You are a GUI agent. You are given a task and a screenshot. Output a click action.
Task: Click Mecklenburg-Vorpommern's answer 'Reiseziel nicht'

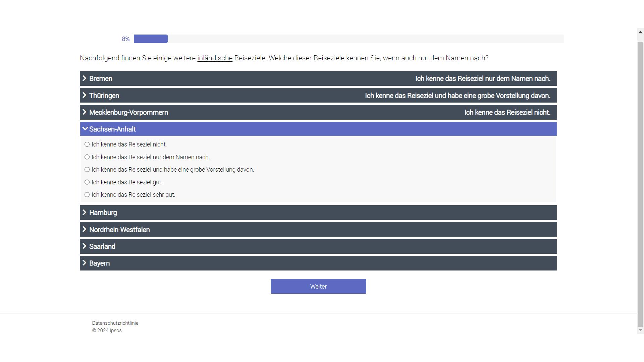point(507,112)
